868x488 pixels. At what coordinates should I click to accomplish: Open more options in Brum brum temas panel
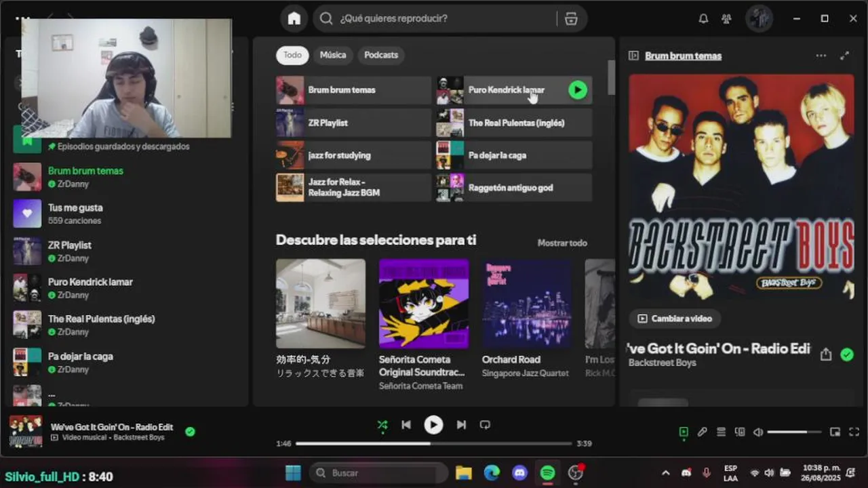click(x=821, y=56)
